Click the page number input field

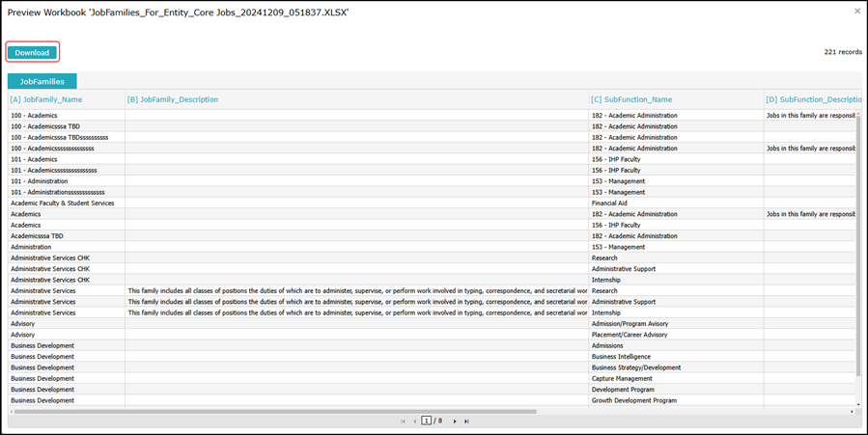tap(426, 421)
